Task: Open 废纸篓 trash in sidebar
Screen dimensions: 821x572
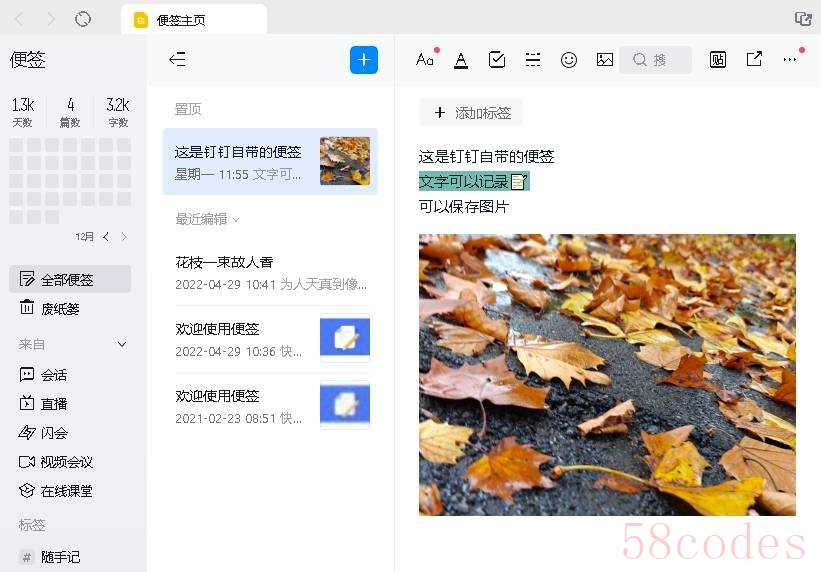Action: coord(70,309)
